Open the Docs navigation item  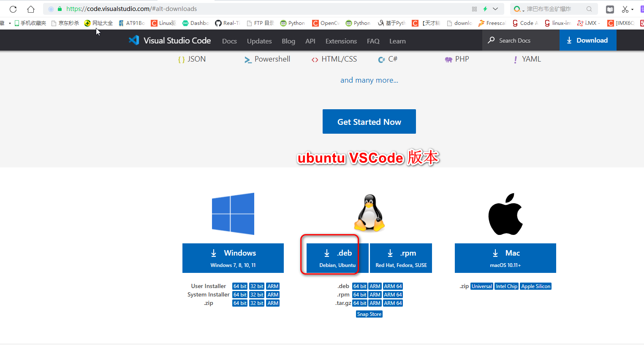coord(229,41)
